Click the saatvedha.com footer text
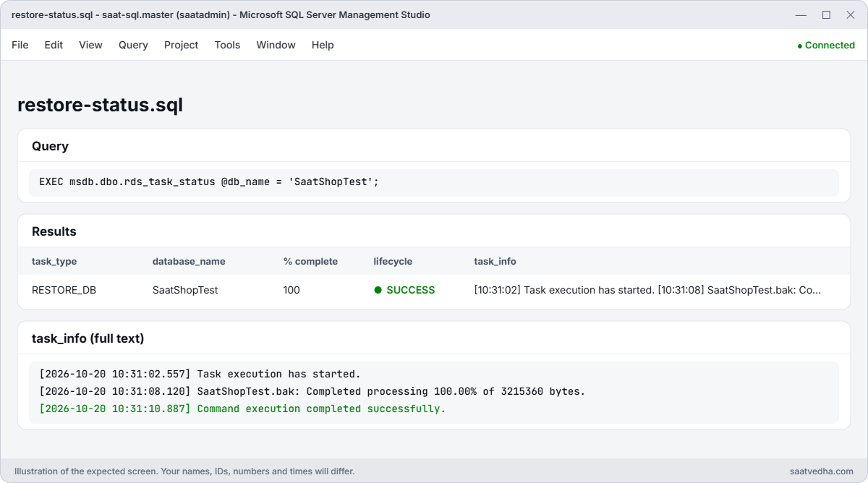Screen dimensions: 868x483 pyautogui.click(x=822, y=471)
